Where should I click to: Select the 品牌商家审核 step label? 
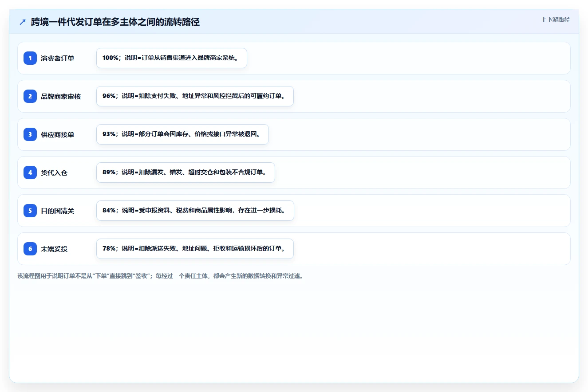(61, 96)
